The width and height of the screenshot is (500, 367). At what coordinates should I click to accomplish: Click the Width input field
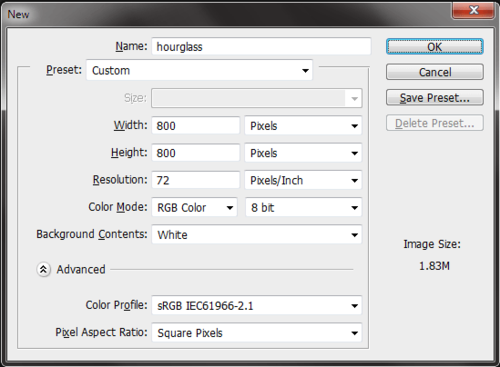coord(196,126)
